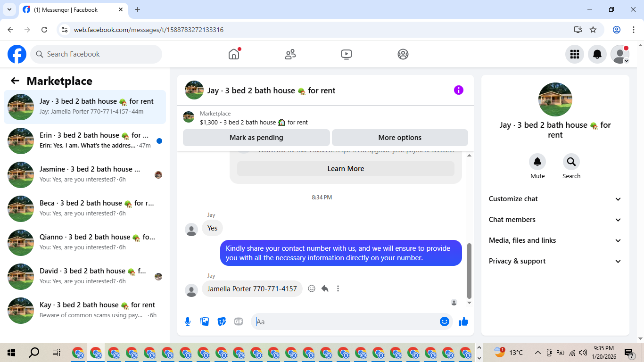Open Erin's unread conversation
The height and width of the screenshot is (362, 644).
point(85,141)
